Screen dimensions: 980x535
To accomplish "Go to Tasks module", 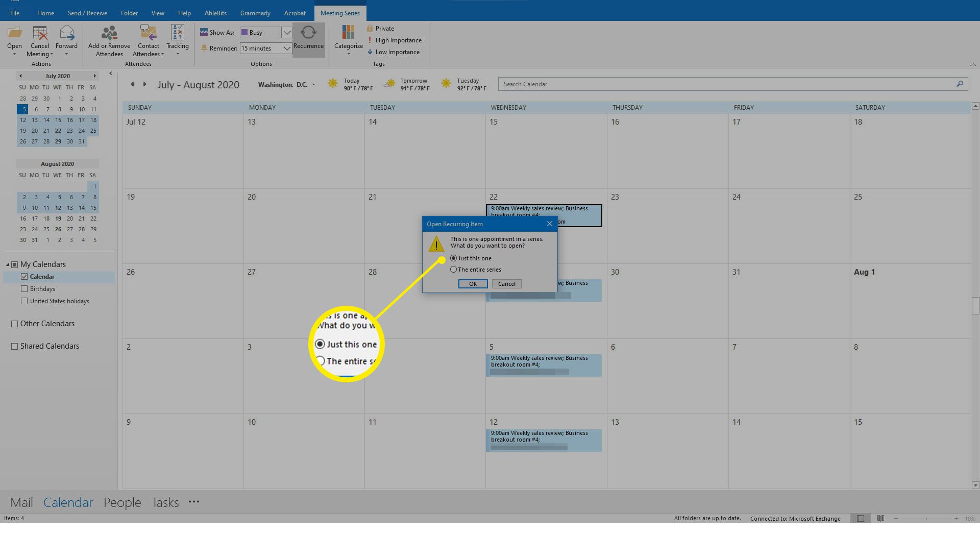I will coord(165,502).
